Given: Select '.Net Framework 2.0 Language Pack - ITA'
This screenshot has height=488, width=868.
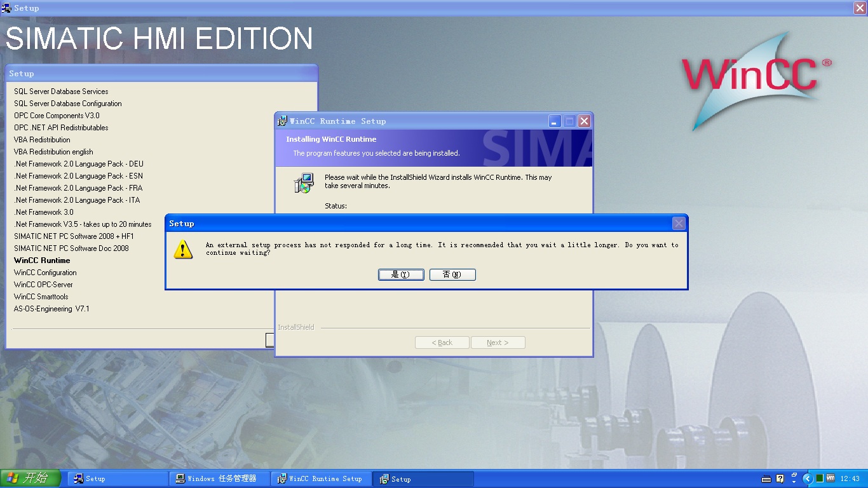Looking at the screenshot, I should [77, 200].
